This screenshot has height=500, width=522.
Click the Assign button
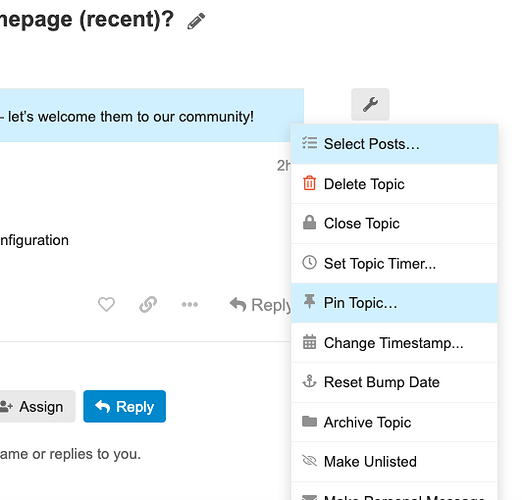point(35,406)
